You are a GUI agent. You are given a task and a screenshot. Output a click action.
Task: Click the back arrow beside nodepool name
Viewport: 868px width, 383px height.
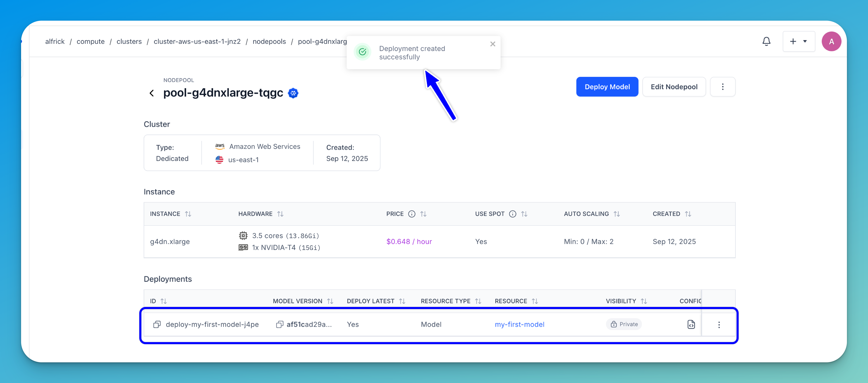(x=152, y=93)
